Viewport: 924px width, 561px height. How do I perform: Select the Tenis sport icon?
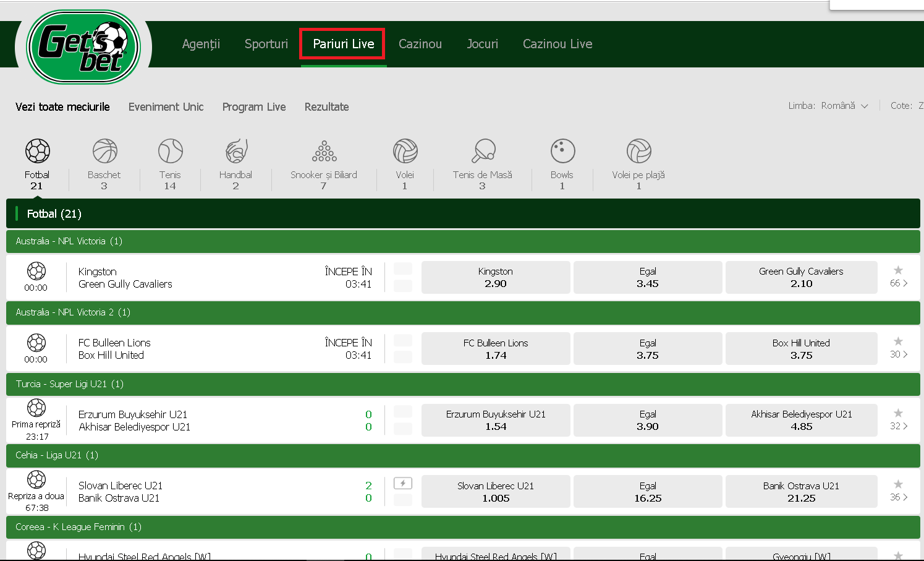point(170,151)
